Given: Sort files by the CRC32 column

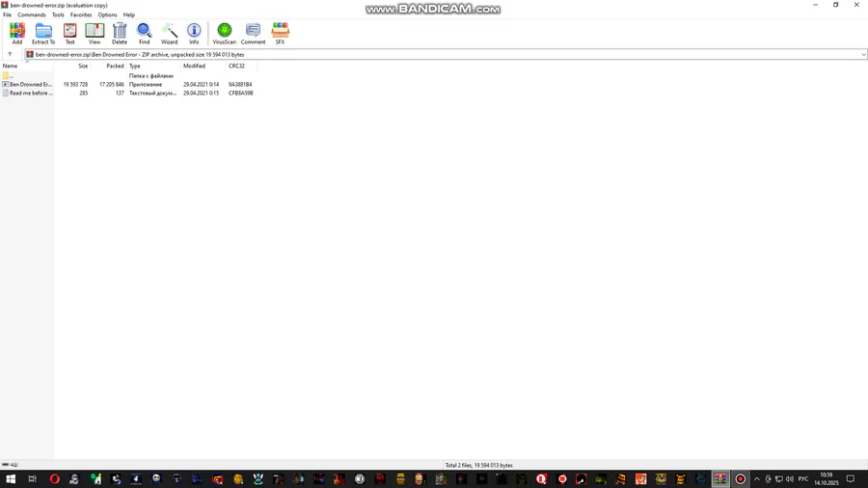Looking at the screenshot, I should coord(241,66).
